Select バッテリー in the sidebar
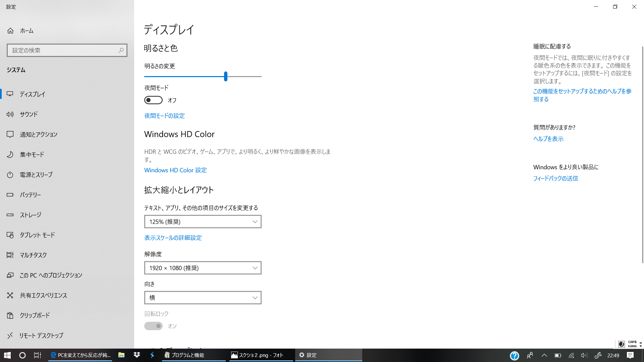This screenshot has width=644, height=362. [x=30, y=195]
